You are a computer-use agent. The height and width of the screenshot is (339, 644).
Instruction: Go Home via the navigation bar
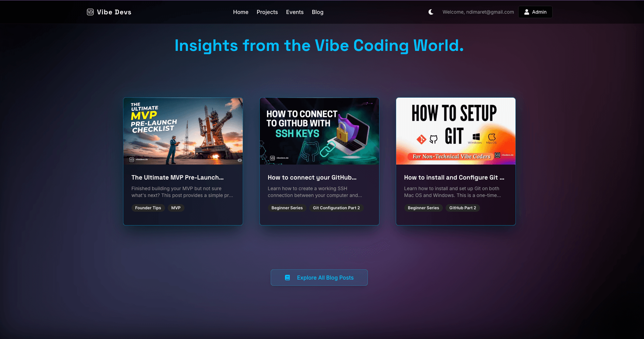click(240, 12)
